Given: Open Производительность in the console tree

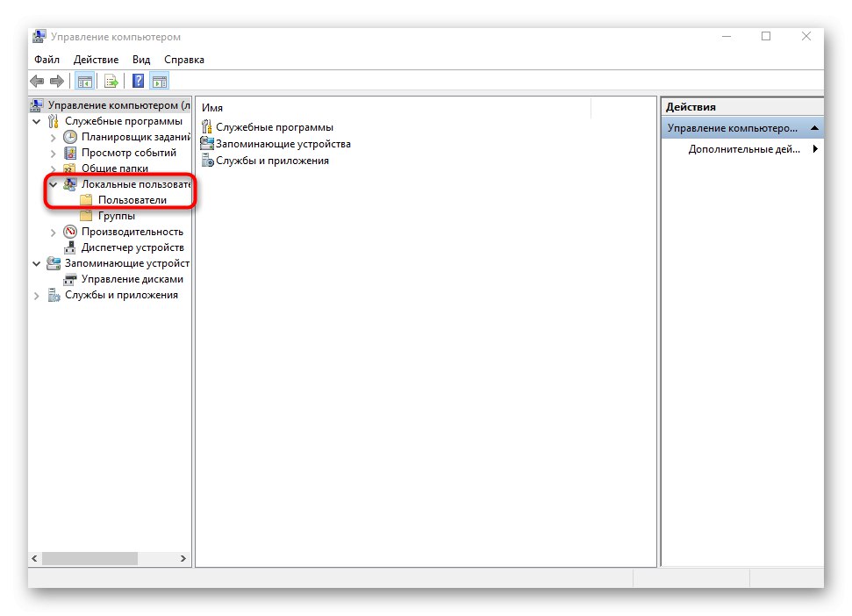Looking at the screenshot, I should [133, 231].
